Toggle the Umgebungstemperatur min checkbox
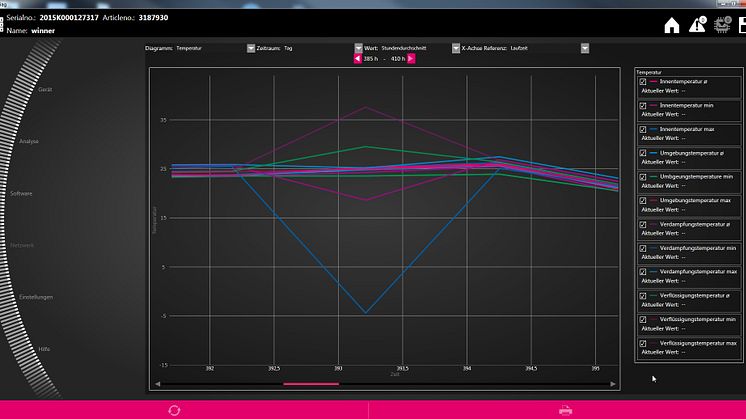 pyautogui.click(x=643, y=177)
